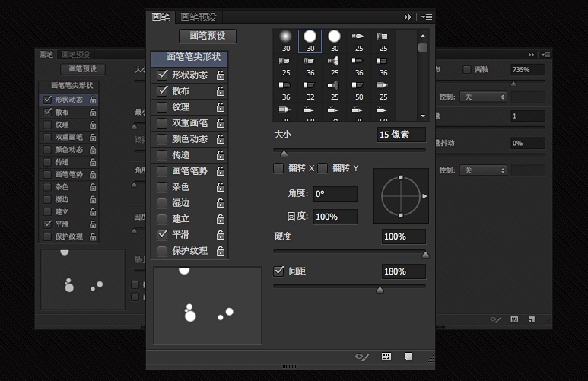This screenshot has width=588, height=381.
Task: Click the lock icon beside 平滑
Action: point(221,235)
